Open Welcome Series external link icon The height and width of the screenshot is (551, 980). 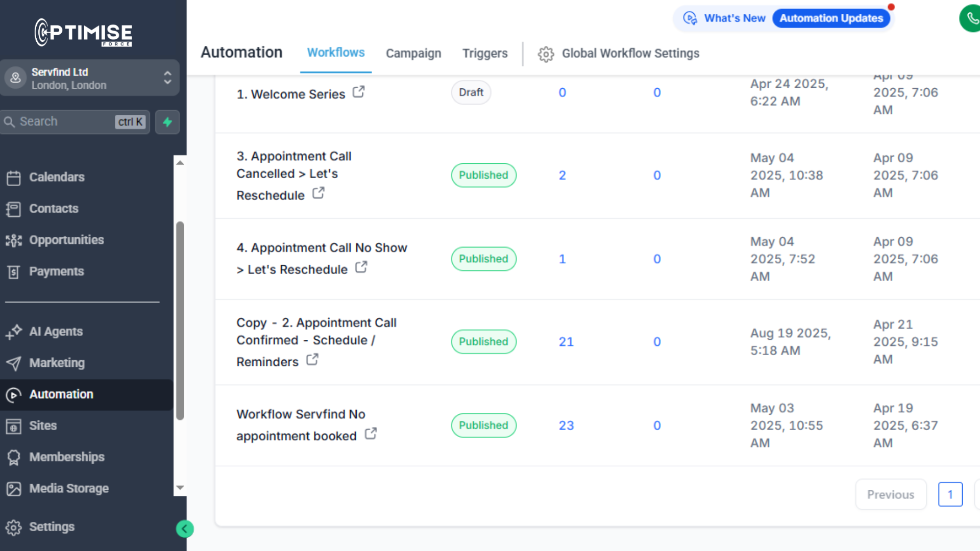[359, 92]
